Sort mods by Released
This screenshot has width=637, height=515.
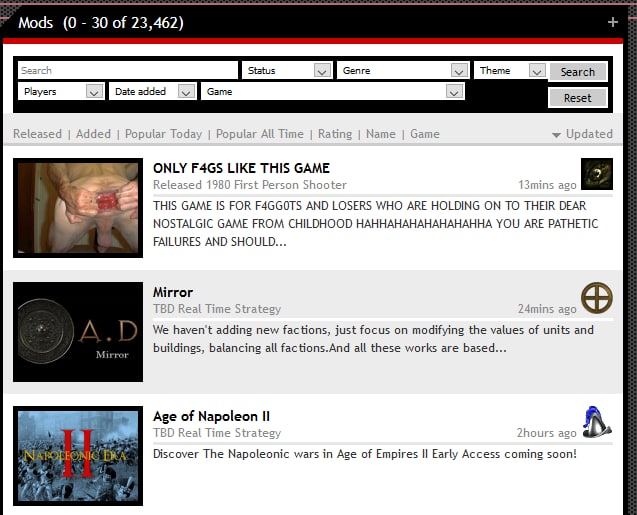click(x=37, y=134)
